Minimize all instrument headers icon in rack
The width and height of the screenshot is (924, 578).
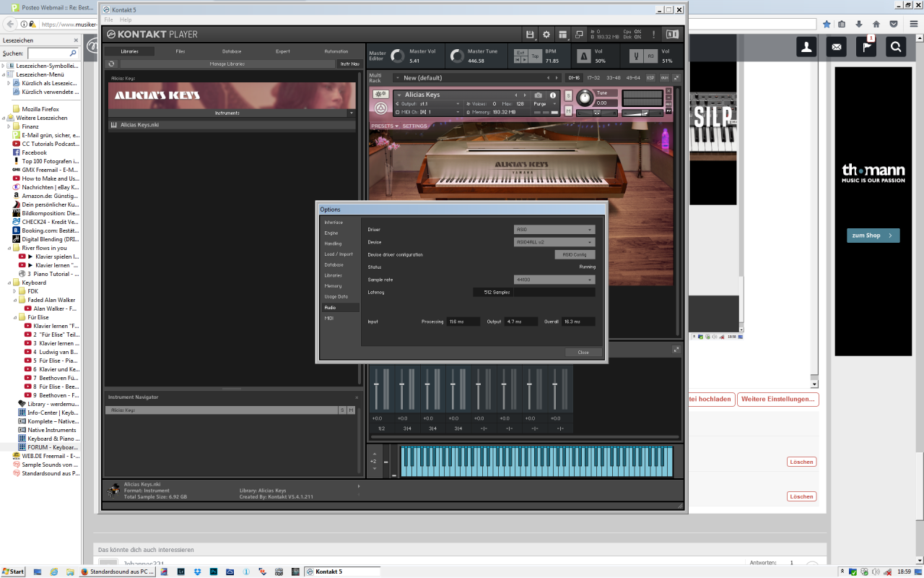676,77
